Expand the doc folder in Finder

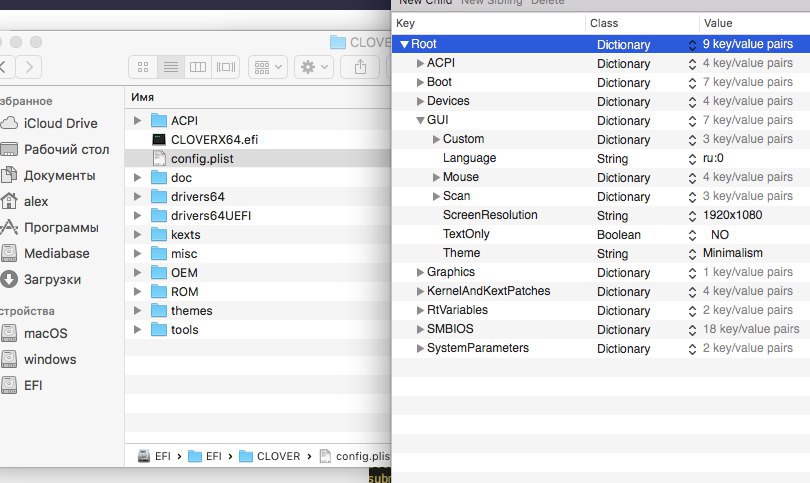pyautogui.click(x=137, y=177)
